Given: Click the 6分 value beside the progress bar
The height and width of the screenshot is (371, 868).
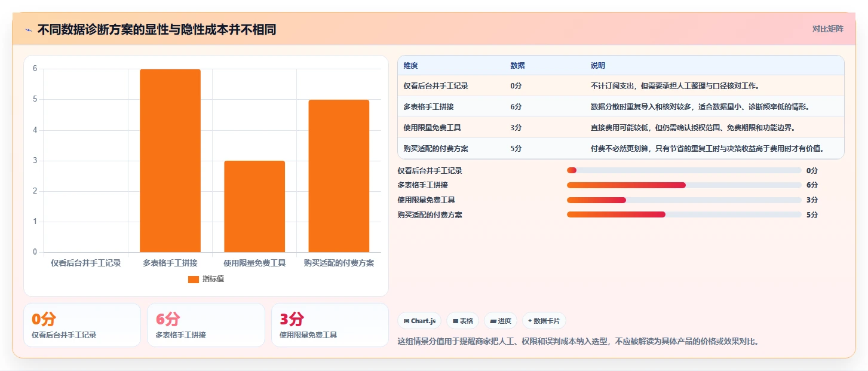Looking at the screenshot, I should pos(812,185).
